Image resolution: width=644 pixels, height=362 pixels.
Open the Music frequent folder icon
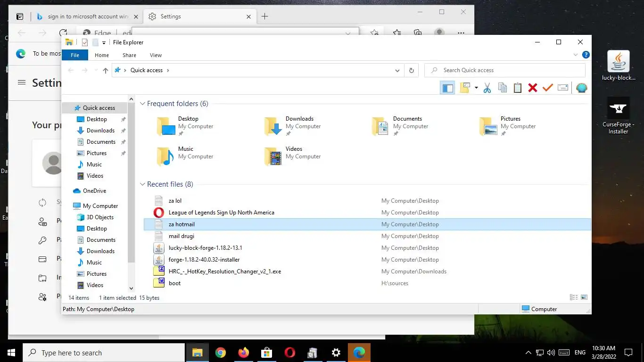(x=165, y=156)
